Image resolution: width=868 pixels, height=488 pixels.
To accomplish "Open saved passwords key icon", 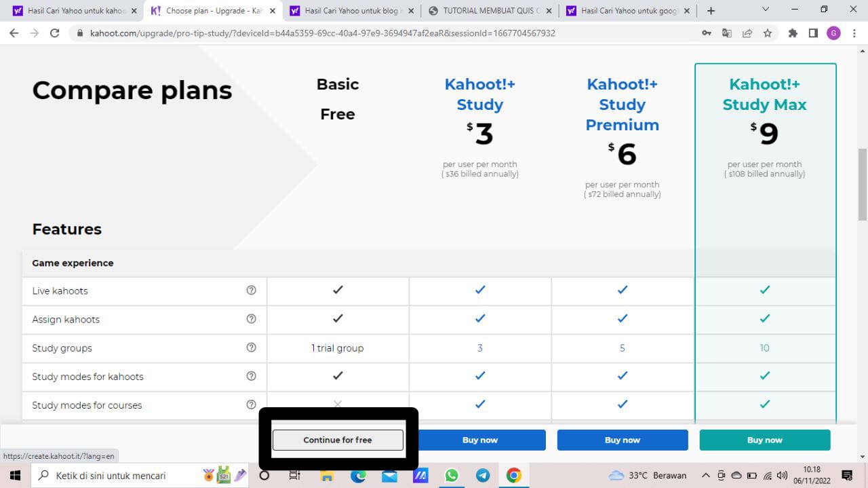I will pyautogui.click(x=707, y=33).
